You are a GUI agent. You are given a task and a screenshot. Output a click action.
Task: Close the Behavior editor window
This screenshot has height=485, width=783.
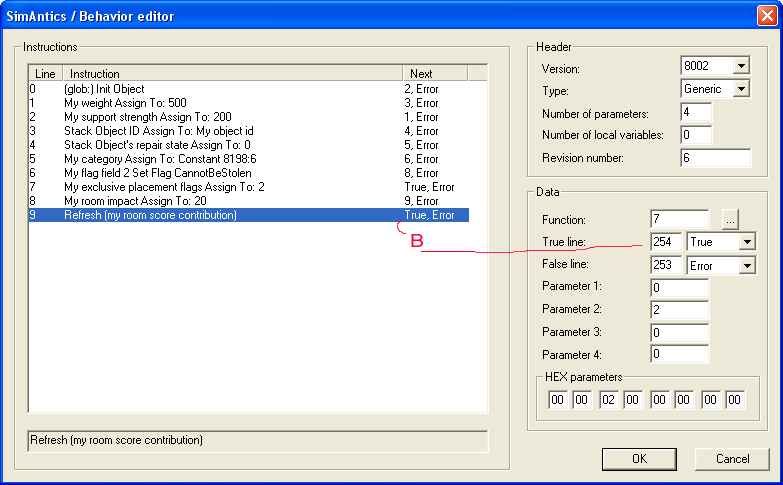pyautogui.click(x=767, y=15)
